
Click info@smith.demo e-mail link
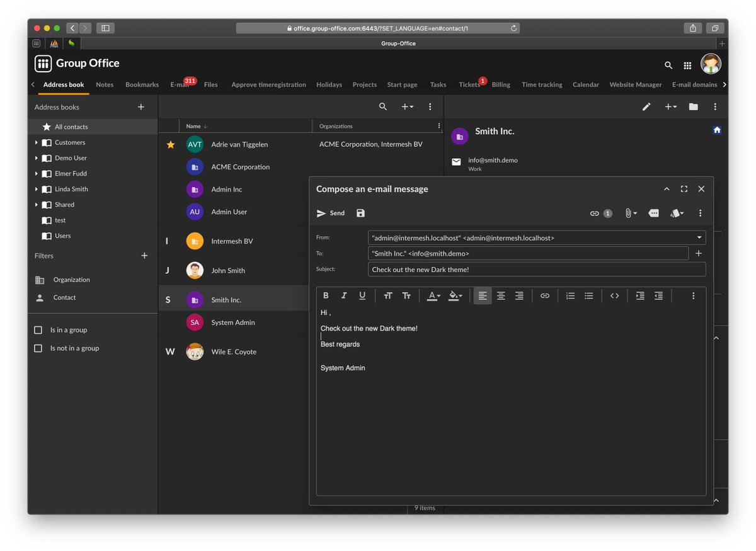pyautogui.click(x=493, y=160)
